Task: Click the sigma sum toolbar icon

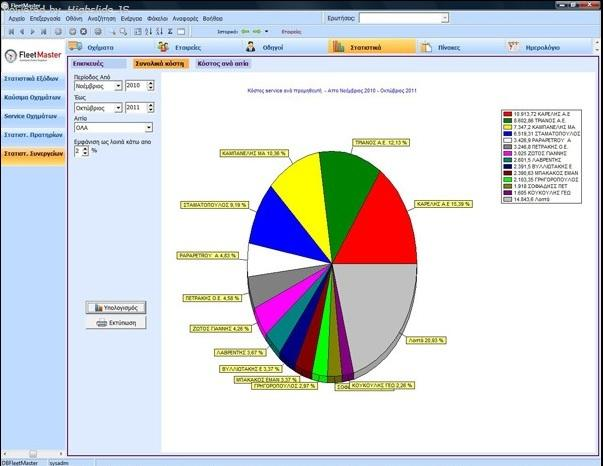Action: pyautogui.click(x=170, y=32)
